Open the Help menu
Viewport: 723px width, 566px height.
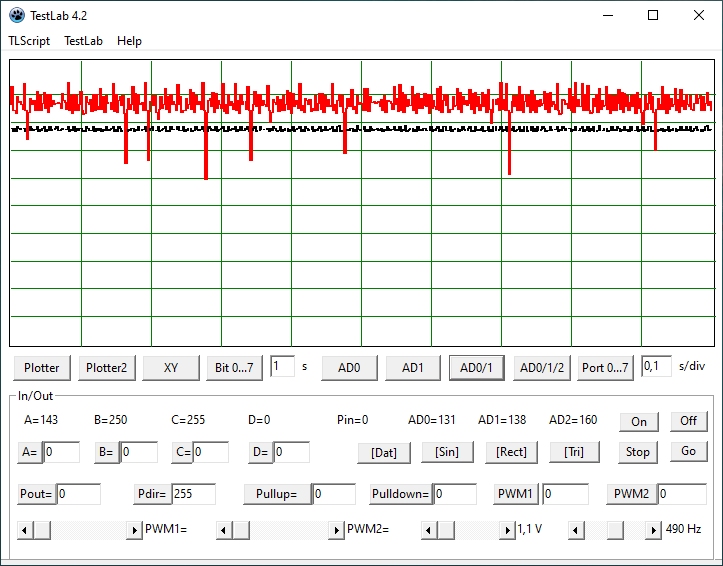tap(129, 41)
